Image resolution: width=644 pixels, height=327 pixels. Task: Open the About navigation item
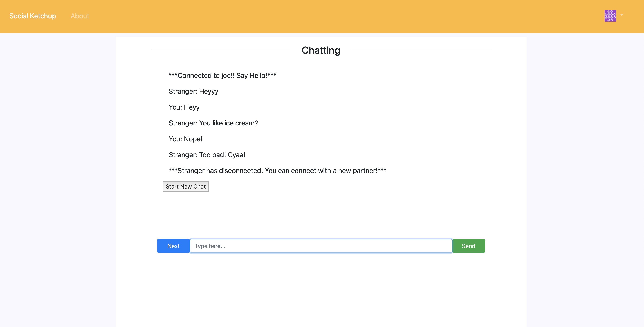click(79, 16)
